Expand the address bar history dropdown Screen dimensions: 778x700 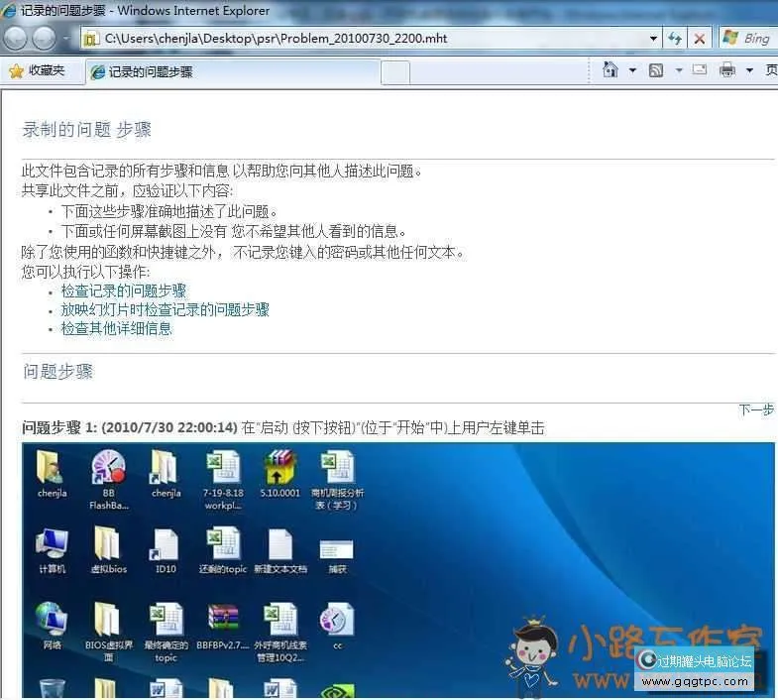pyautogui.click(x=653, y=39)
